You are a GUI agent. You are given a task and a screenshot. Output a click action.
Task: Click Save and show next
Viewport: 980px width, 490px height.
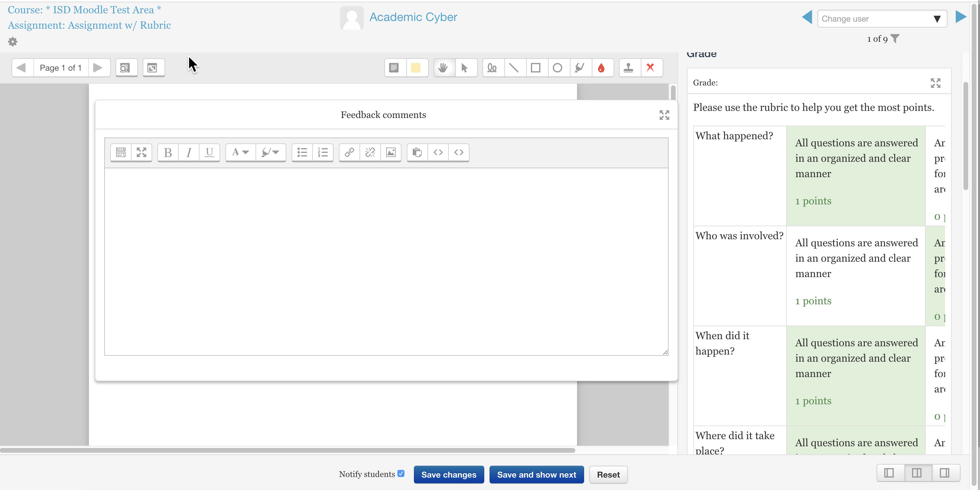(537, 474)
